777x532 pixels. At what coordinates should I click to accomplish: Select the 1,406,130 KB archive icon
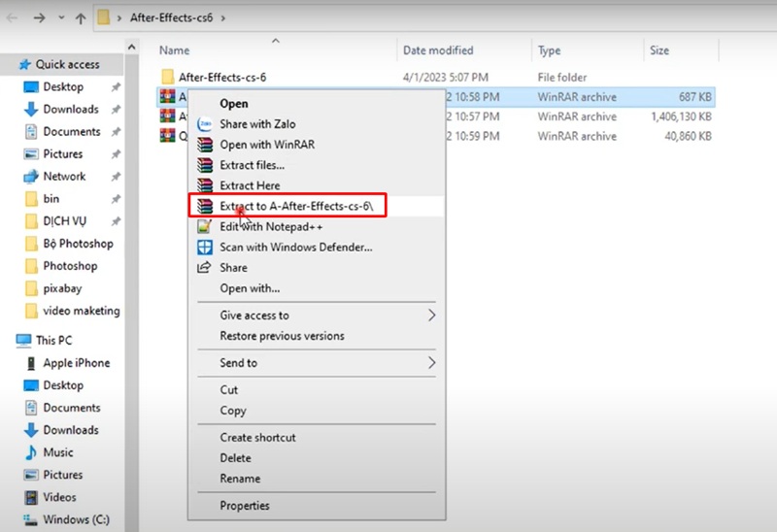pyautogui.click(x=167, y=116)
